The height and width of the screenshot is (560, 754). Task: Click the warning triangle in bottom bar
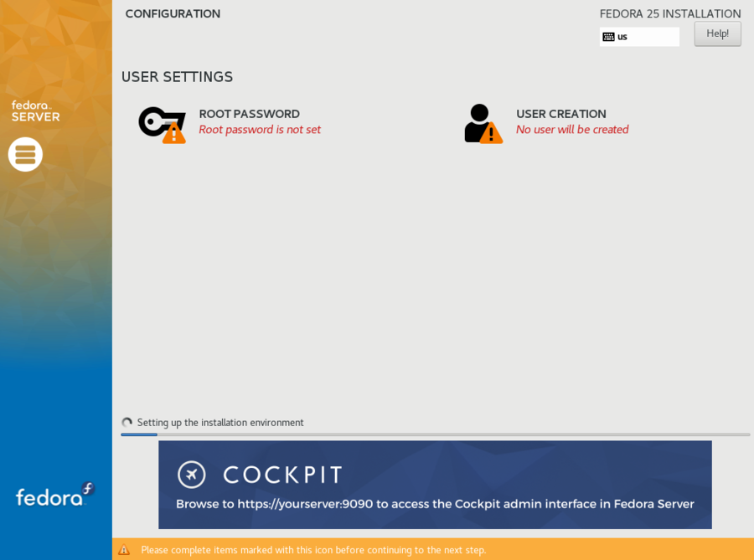pos(124,550)
